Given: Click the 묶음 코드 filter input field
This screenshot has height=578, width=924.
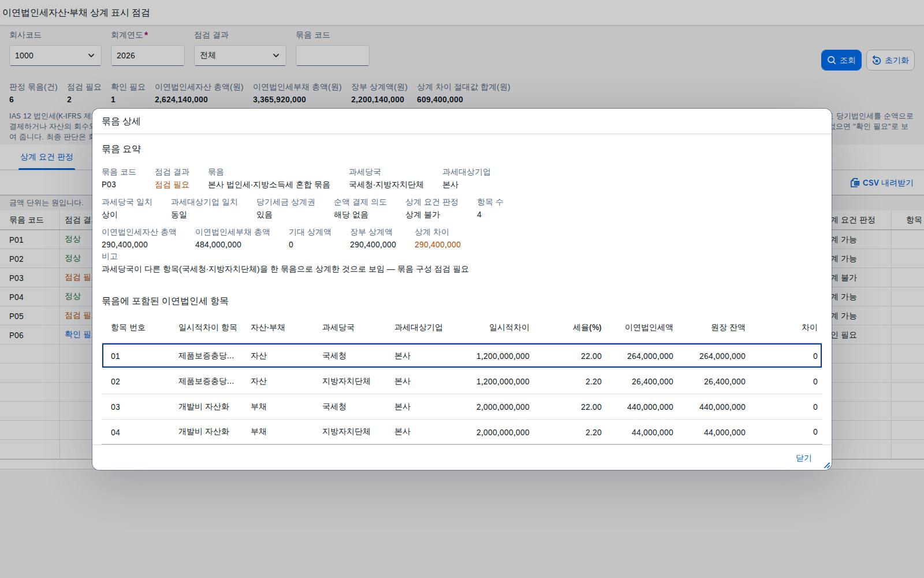Looking at the screenshot, I should 333,55.
